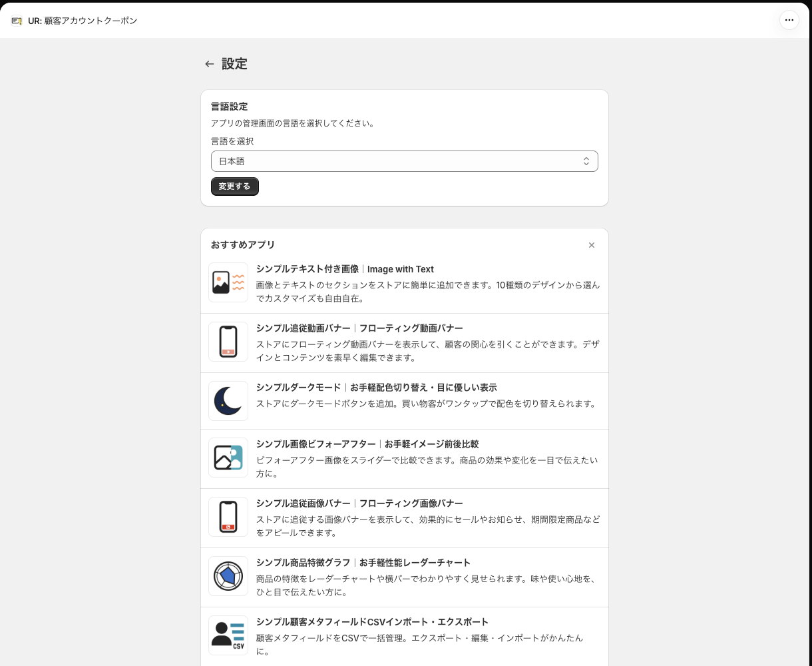The width and height of the screenshot is (812, 666).
Task: Click the 言語設定 heading
Action: pyautogui.click(x=230, y=107)
